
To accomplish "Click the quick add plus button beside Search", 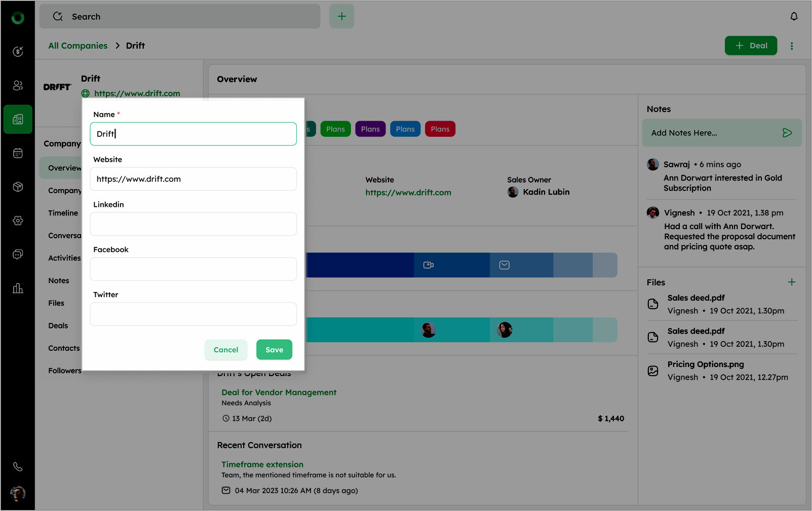I will point(342,17).
